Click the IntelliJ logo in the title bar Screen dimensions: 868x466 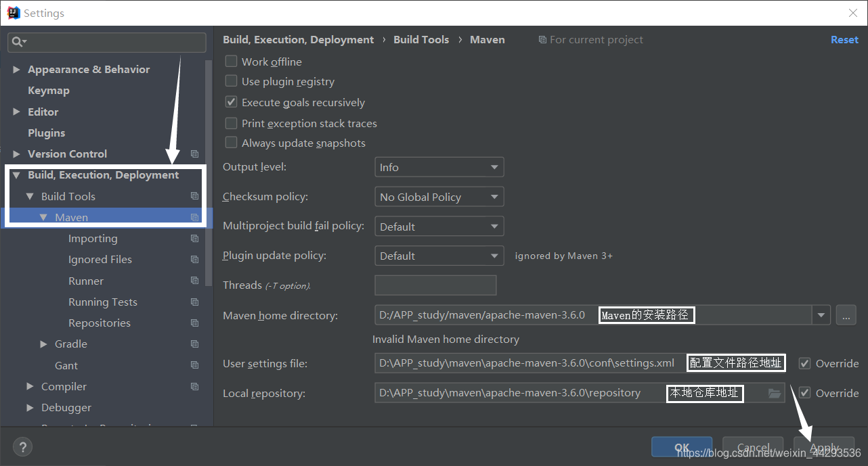click(13, 13)
